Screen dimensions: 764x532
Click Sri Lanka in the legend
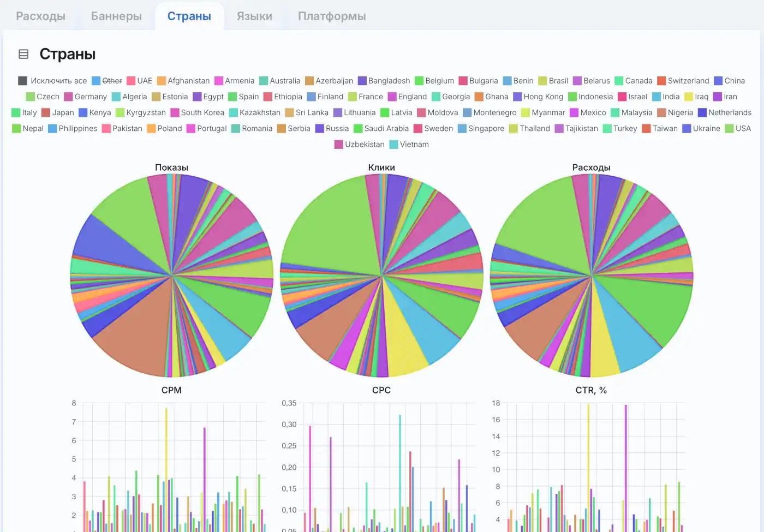(307, 112)
